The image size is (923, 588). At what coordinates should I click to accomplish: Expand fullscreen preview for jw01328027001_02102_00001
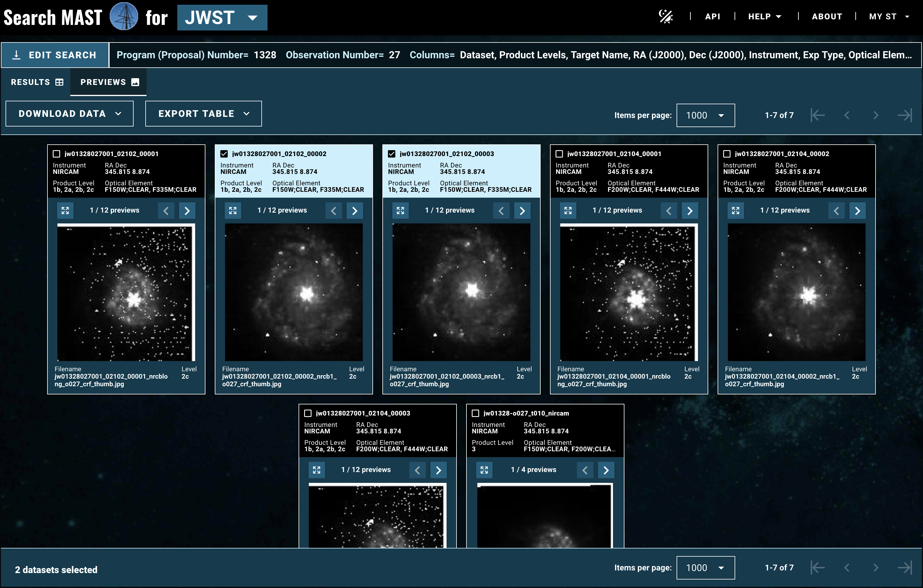65,210
